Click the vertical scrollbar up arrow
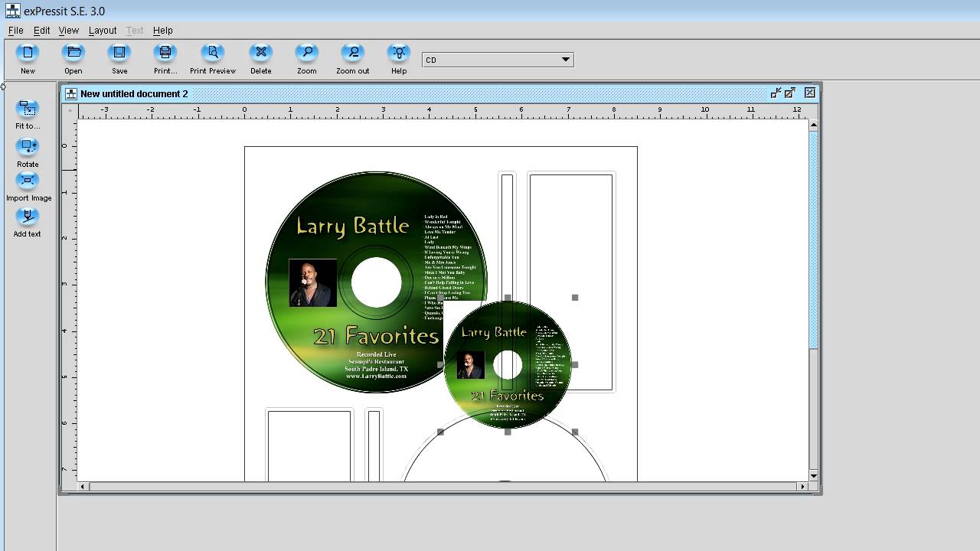This screenshot has width=980, height=551. point(814,124)
